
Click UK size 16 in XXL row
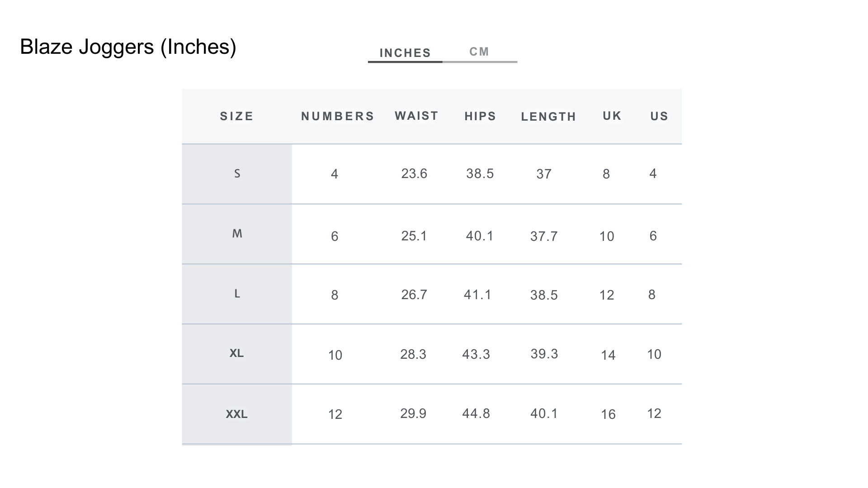click(608, 414)
